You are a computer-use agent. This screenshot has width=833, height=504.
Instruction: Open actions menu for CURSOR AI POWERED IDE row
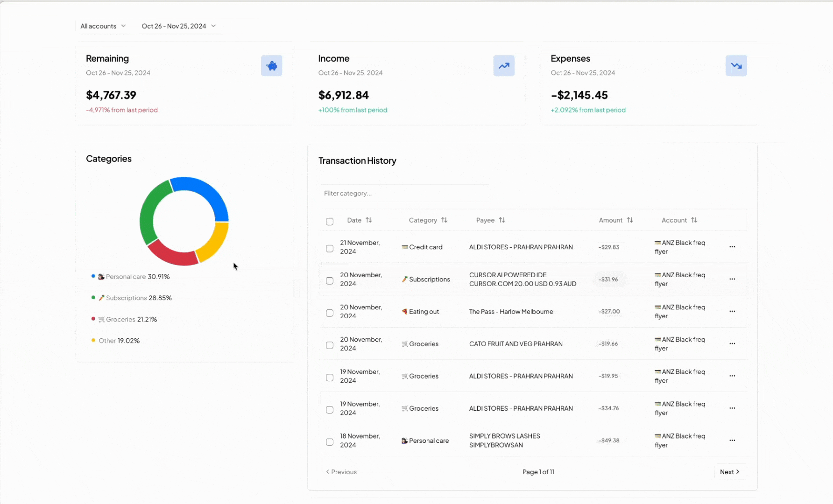(x=732, y=279)
